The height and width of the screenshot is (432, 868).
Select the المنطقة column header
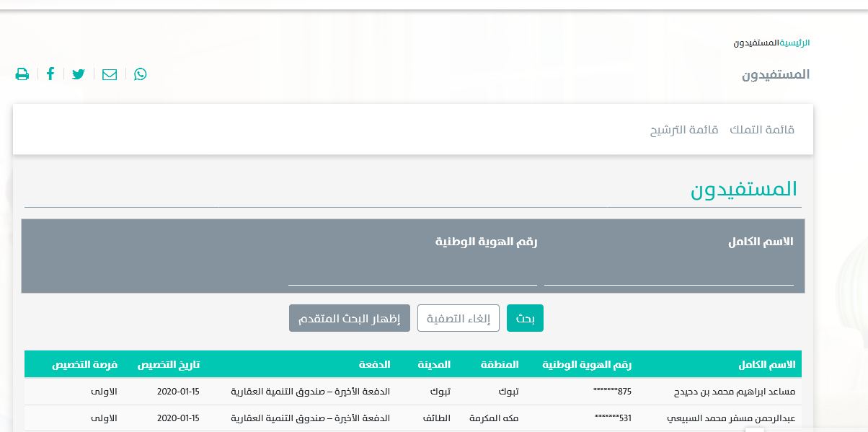pyautogui.click(x=500, y=364)
